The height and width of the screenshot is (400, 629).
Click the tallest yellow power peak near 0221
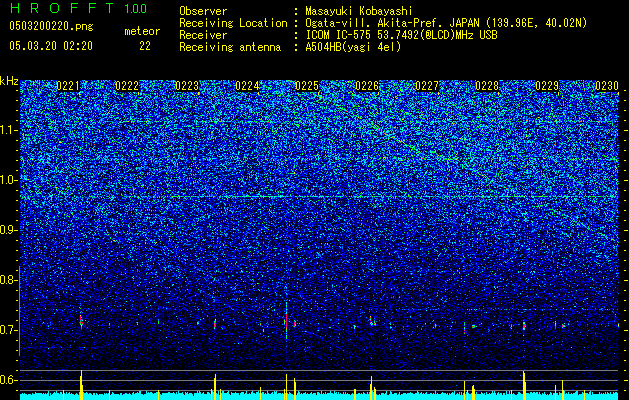pyautogui.click(x=81, y=385)
